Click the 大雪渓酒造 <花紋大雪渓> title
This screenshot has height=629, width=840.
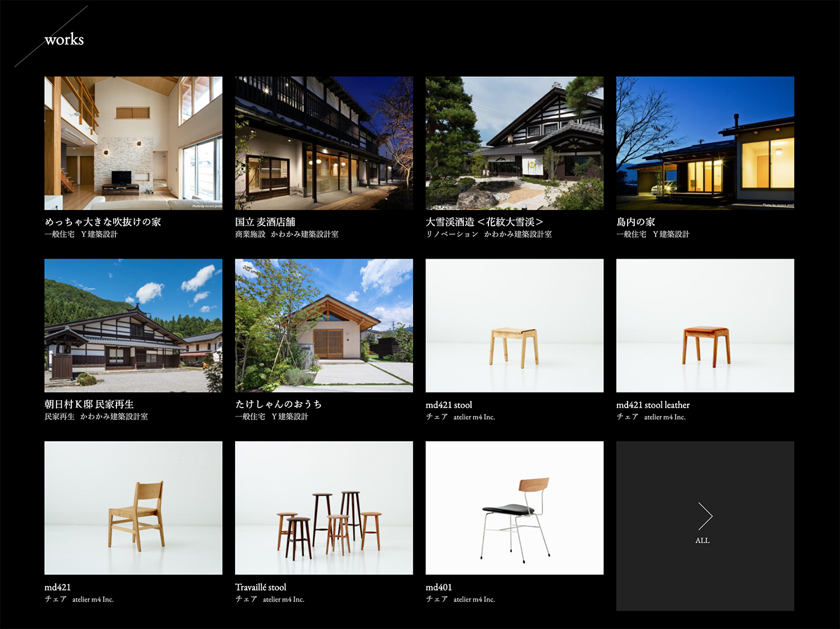click(x=484, y=222)
